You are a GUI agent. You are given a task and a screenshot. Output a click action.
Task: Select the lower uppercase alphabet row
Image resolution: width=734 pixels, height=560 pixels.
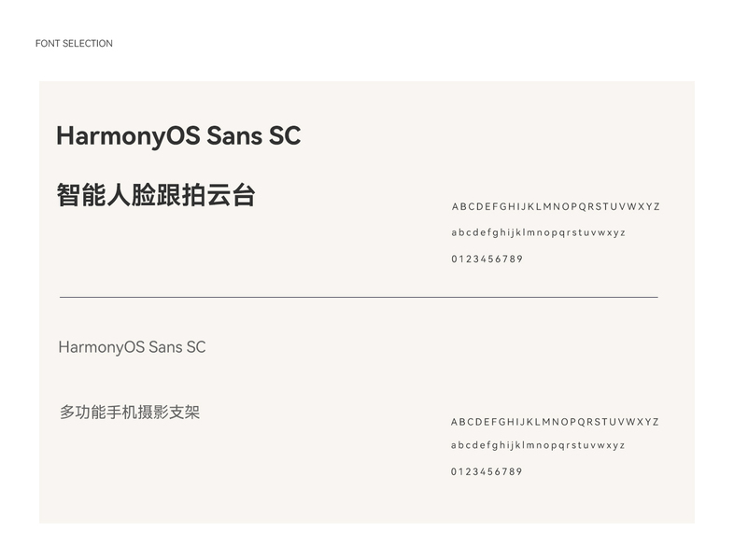555,422
